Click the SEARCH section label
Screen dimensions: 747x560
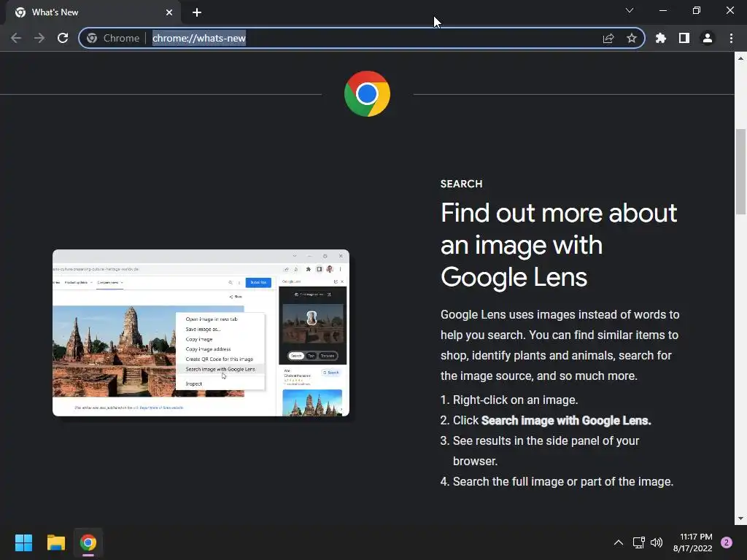[x=461, y=184]
